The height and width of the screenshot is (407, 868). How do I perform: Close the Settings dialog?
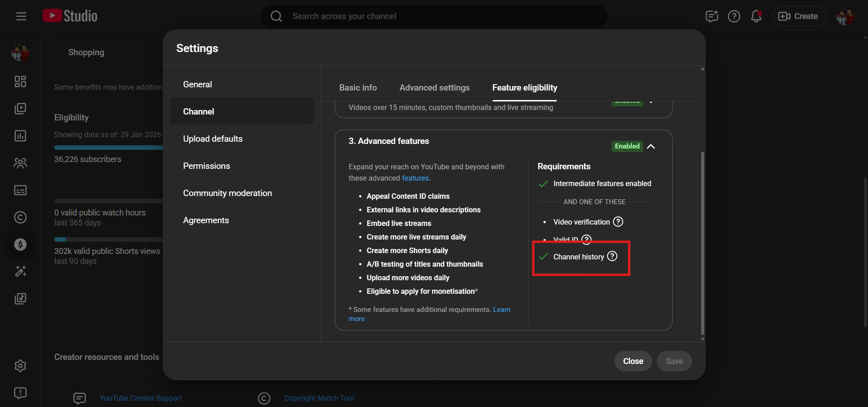[x=633, y=361]
